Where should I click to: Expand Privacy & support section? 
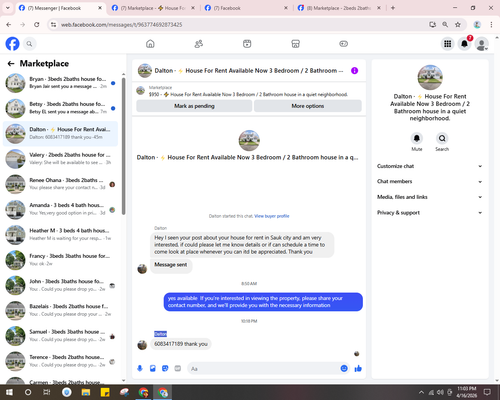coord(430,213)
